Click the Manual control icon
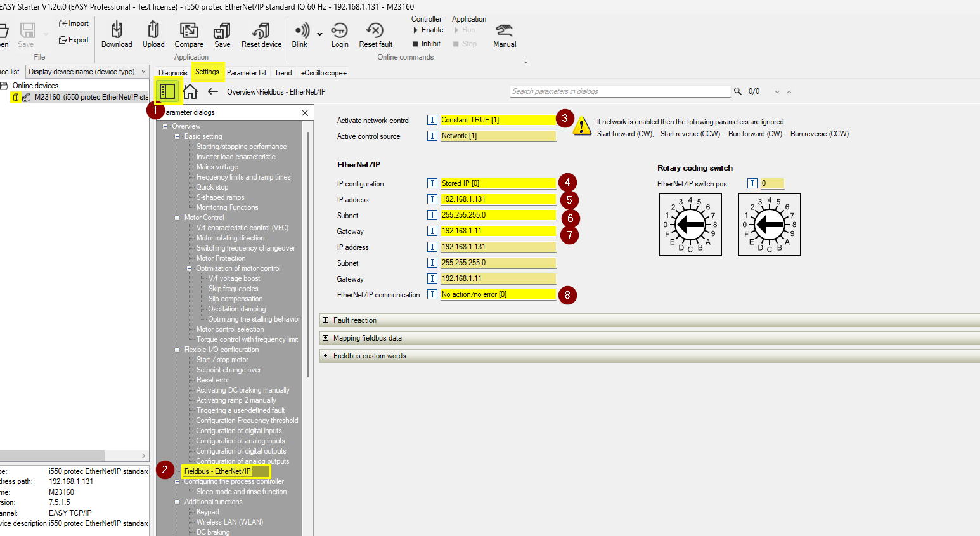The height and width of the screenshot is (536, 980). 505,34
